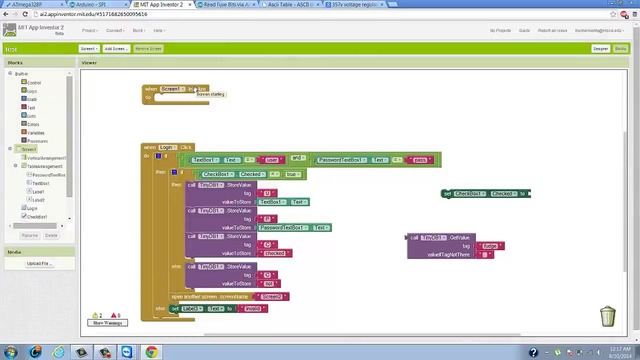
Task: Select VerticalArrangement1 component in tree
Action: (43, 158)
